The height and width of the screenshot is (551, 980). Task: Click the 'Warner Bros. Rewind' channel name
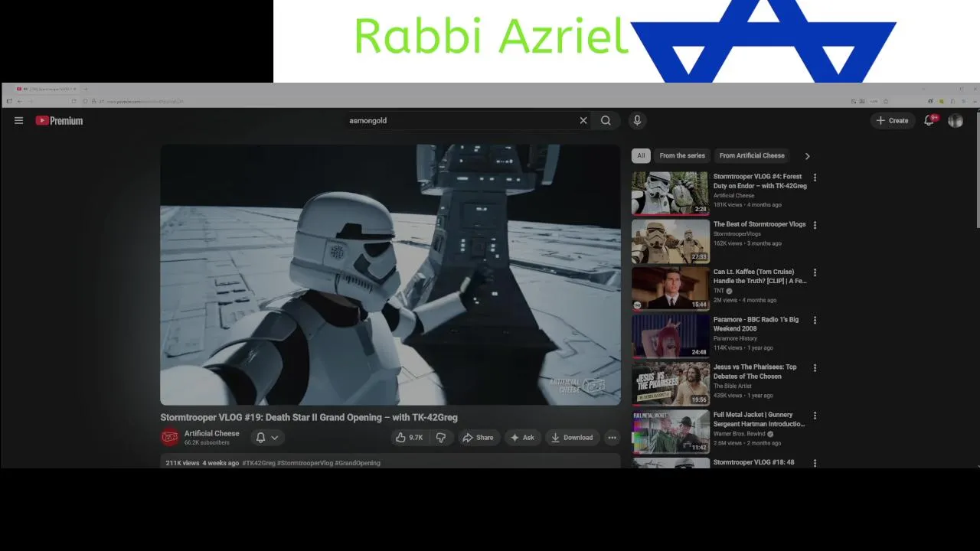pos(740,434)
